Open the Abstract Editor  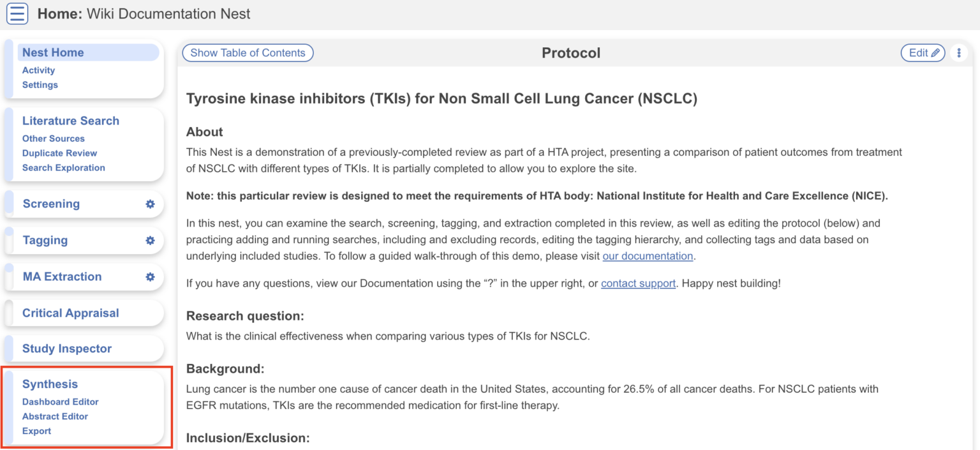pyautogui.click(x=55, y=417)
